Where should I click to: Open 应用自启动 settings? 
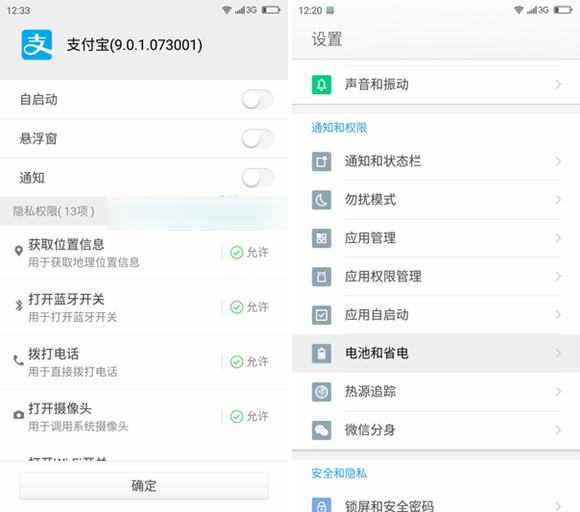pyautogui.click(x=436, y=315)
